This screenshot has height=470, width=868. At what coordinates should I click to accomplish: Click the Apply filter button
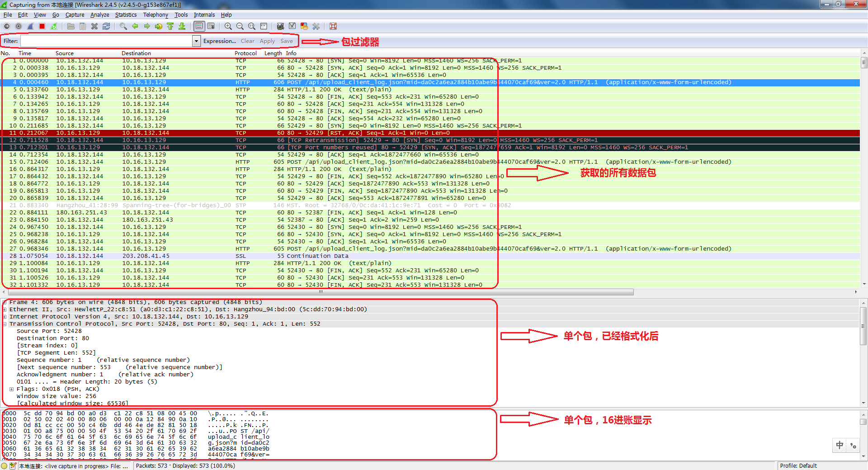267,41
